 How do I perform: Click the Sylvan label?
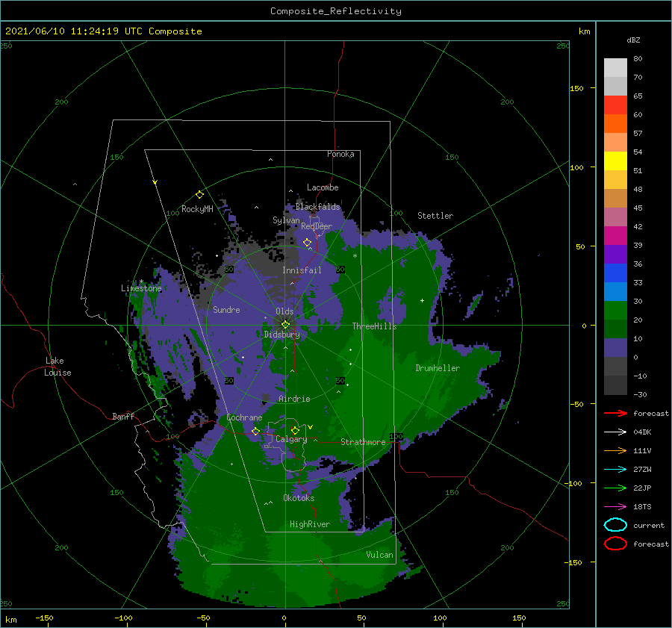pyautogui.click(x=286, y=220)
